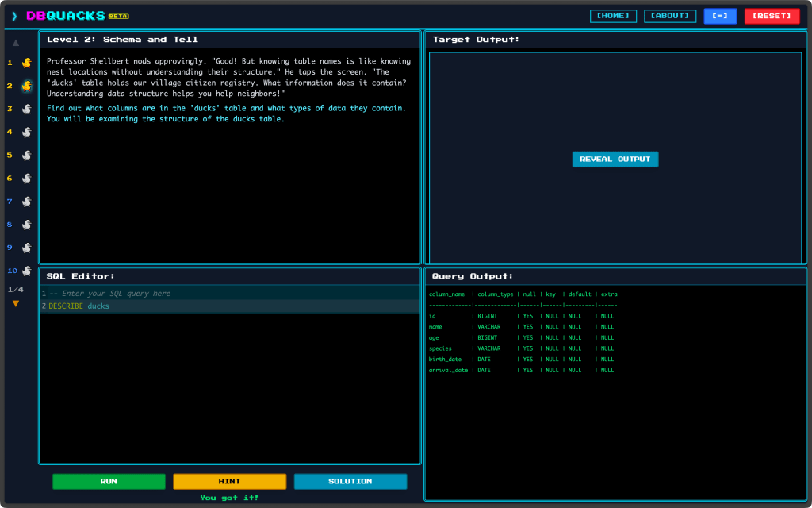Open the HOME menu item

[613, 16]
